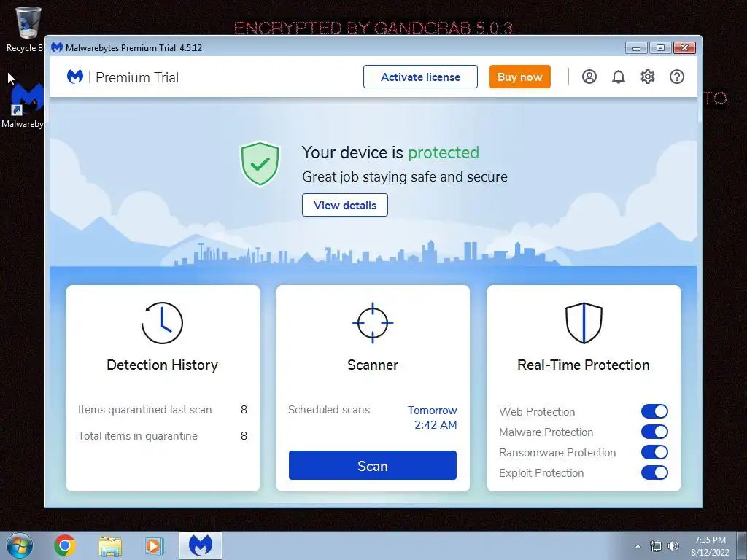Click the Malwarebytes title bar icon

click(57, 47)
